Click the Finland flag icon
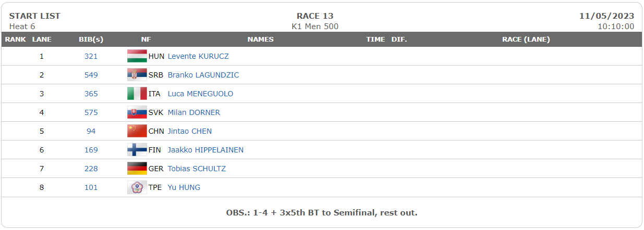The height and width of the screenshot is (230, 644). [x=137, y=150]
